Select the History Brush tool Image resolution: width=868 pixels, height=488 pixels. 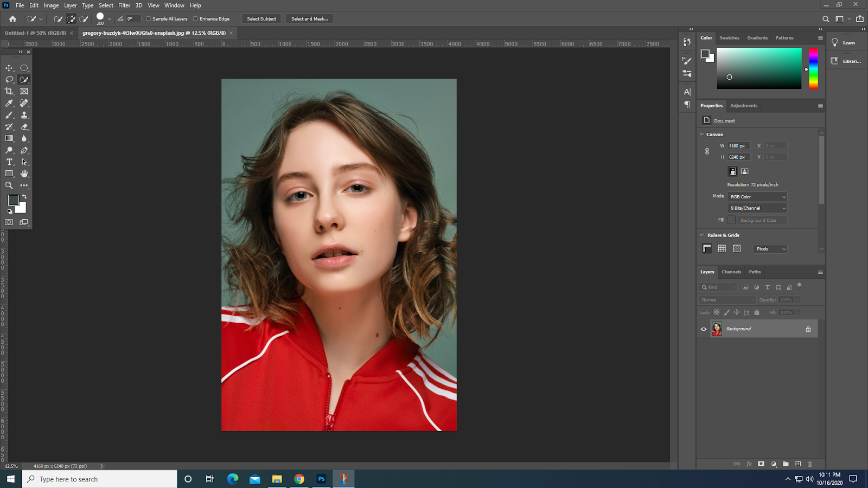[9, 127]
